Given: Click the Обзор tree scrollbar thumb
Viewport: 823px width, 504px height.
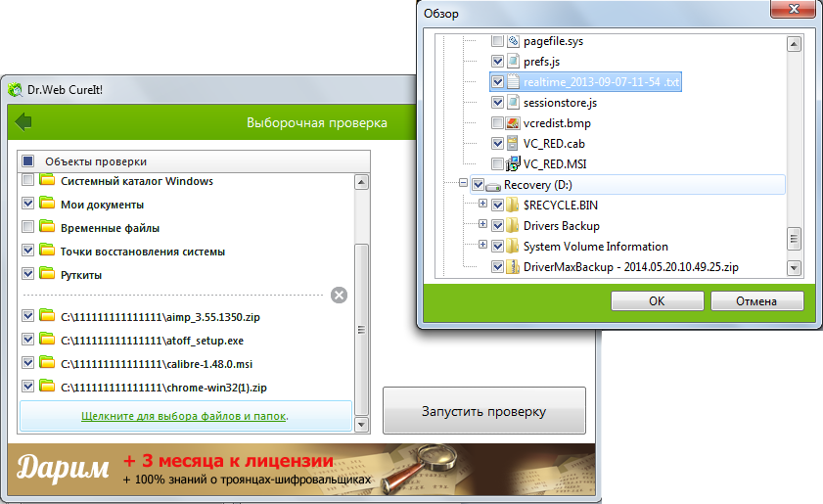Looking at the screenshot, I should tap(795, 239).
